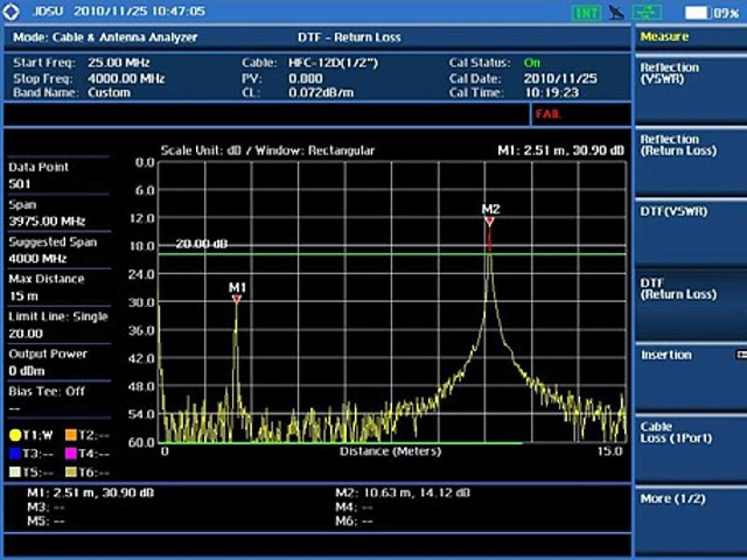This screenshot has height=560, width=747.
Task: Click the M5 empty marker entry
Action: click(45, 521)
